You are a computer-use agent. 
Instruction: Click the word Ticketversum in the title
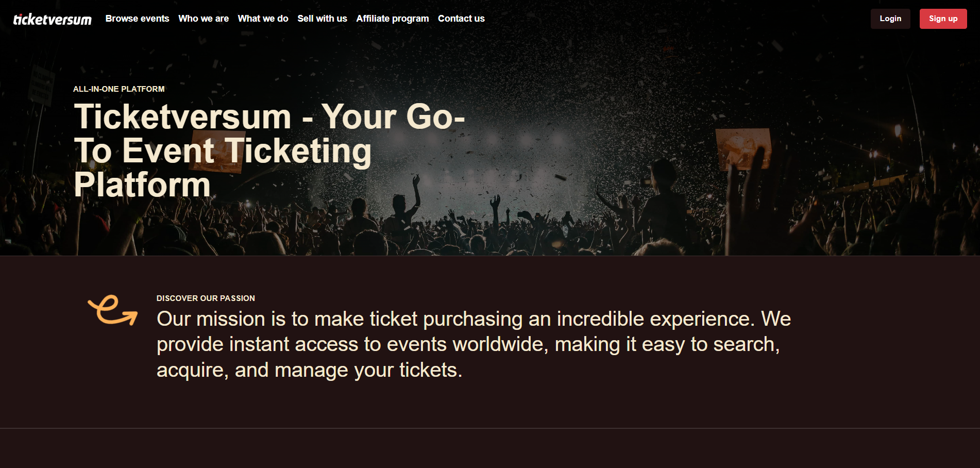(183, 118)
